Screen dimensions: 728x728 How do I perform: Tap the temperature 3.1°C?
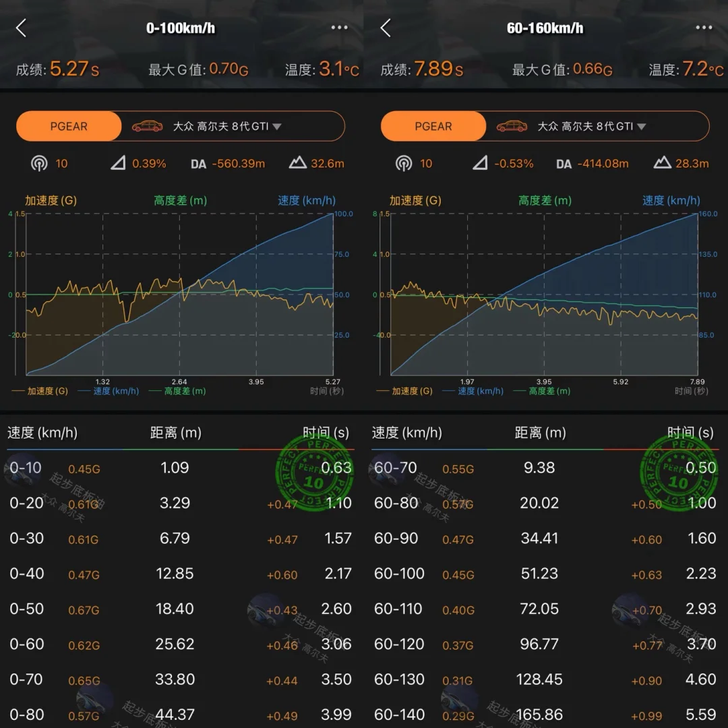(339, 69)
